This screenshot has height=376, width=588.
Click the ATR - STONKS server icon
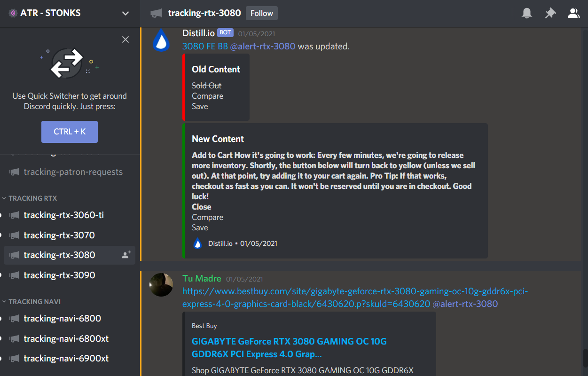[13, 13]
